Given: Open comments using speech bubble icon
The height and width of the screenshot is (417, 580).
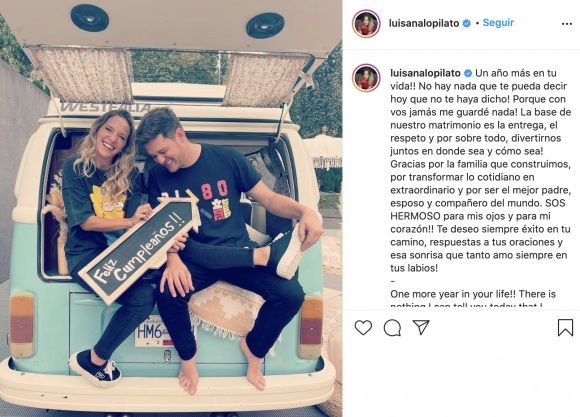Looking at the screenshot, I should tap(392, 328).
